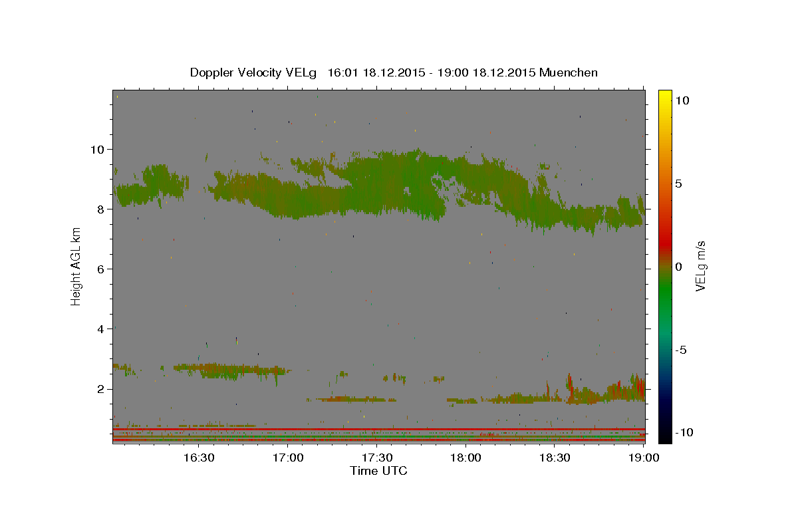Screen dimensions: 798x532
Task: Click the "Muenchen" station name in title
Action: 569,72
